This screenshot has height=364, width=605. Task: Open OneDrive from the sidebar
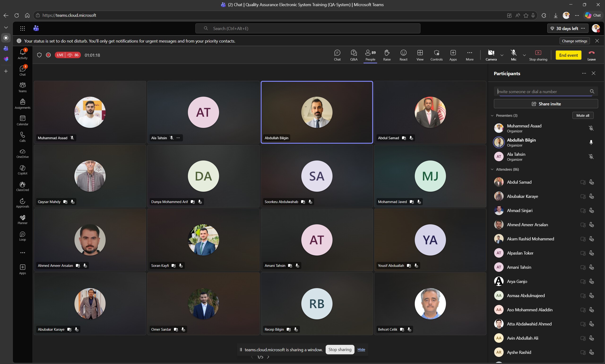pos(22,154)
